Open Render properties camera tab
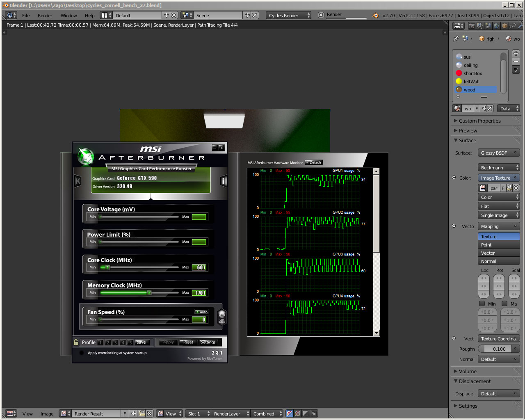The width and height of the screenshot is (525, 420). (x=472, y=26)
